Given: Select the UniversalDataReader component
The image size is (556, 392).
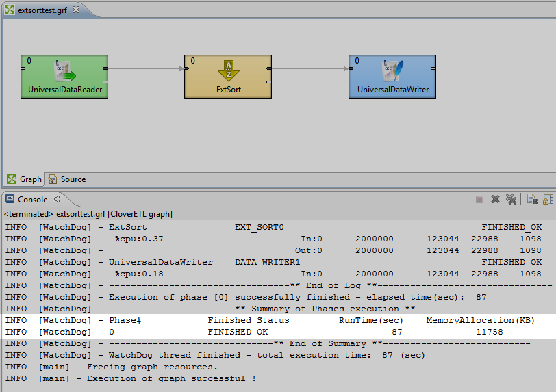Looking at the screenshot, I should pyautogui.click(x=64, y=77).
